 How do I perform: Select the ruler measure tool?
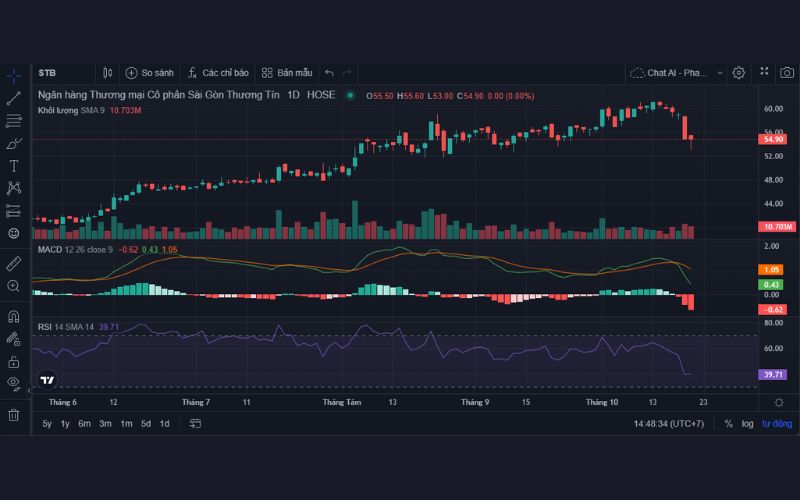point(14,264)
